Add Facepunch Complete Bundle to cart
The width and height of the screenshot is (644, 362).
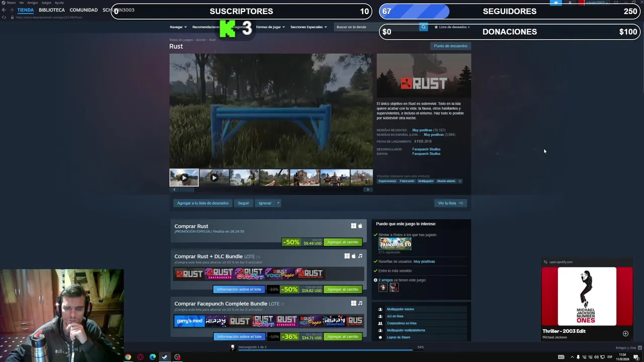343,337
